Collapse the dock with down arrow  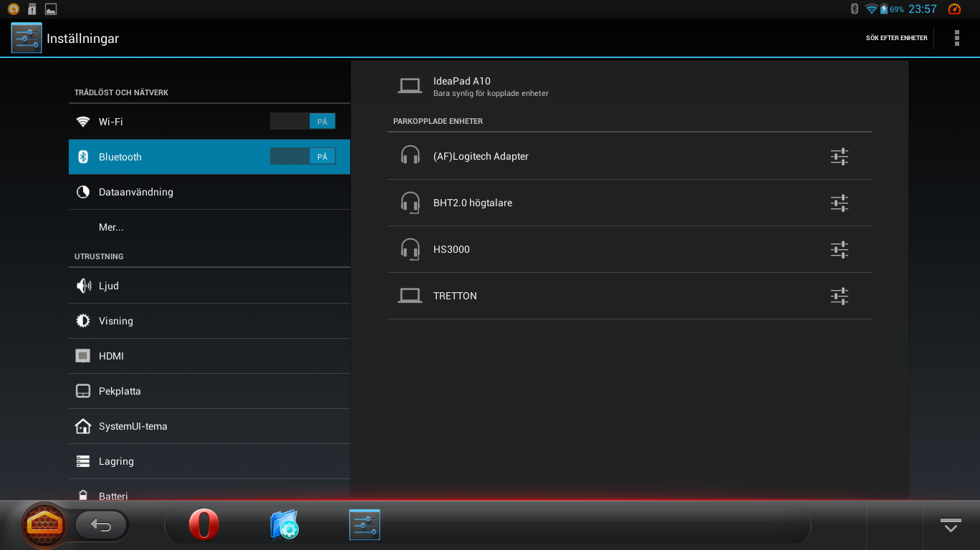pos(951,525)
